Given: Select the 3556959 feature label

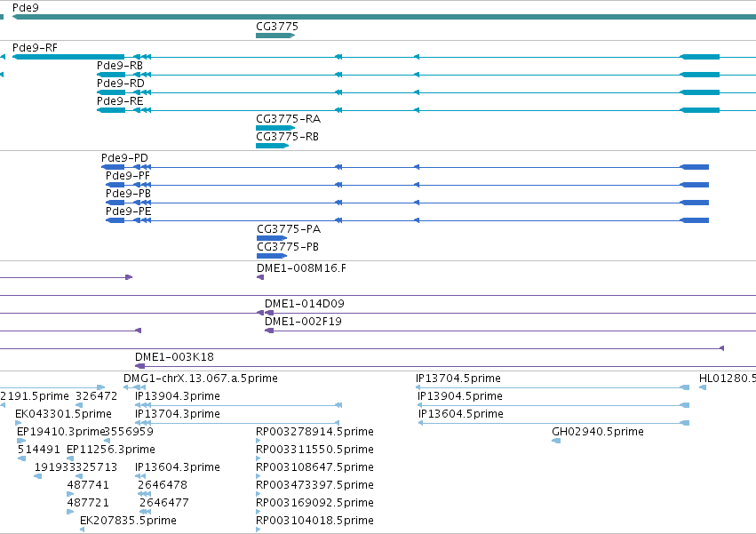Looking at the screenshot, I should click(x=129, y=432).
